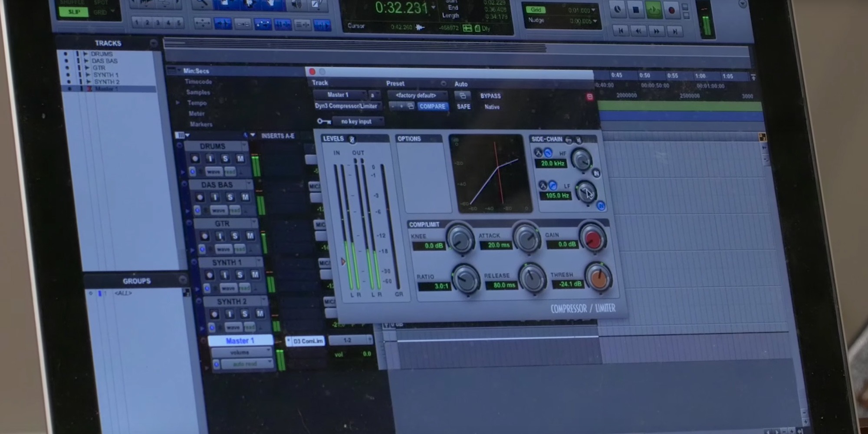Open DRUMS track name dropdown arrow
Viewport: 868px width, 434px height.
click(244, 146)
